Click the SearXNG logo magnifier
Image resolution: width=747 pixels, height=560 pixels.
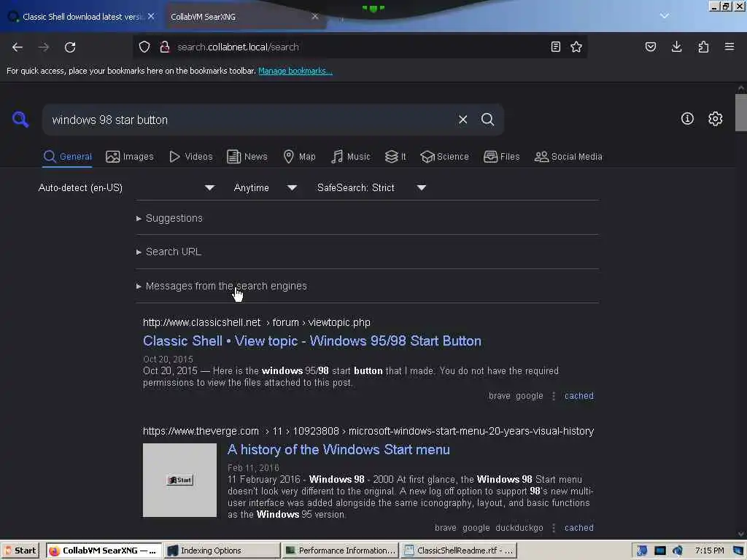[x=20, y=119]
